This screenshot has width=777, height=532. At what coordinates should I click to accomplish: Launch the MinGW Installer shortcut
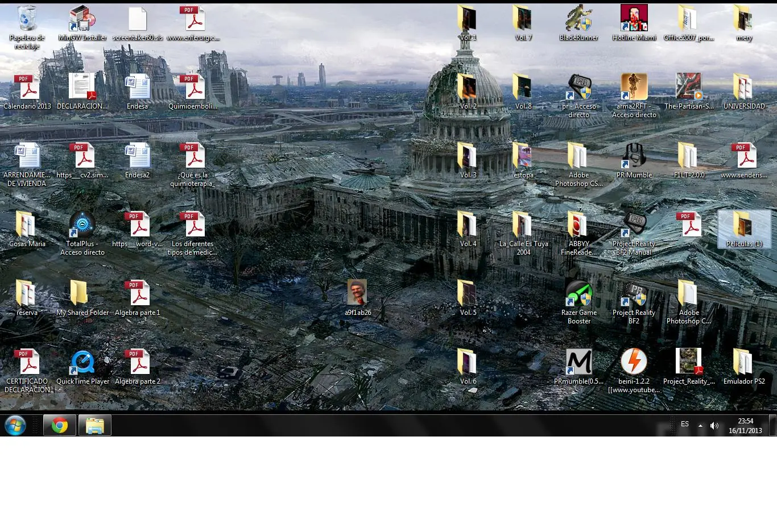[82, 24]
